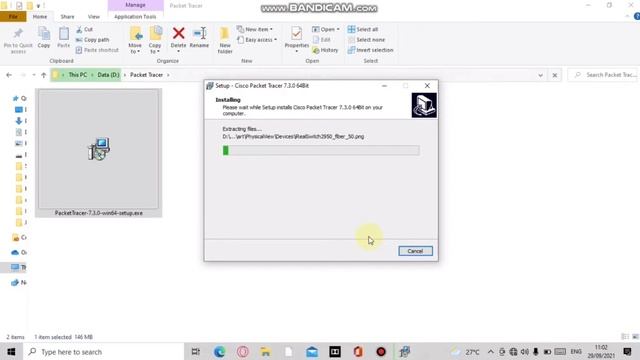Expand the Open dropdown in ribbon
The height and width of the screenshot is (360, 640).
326,29
